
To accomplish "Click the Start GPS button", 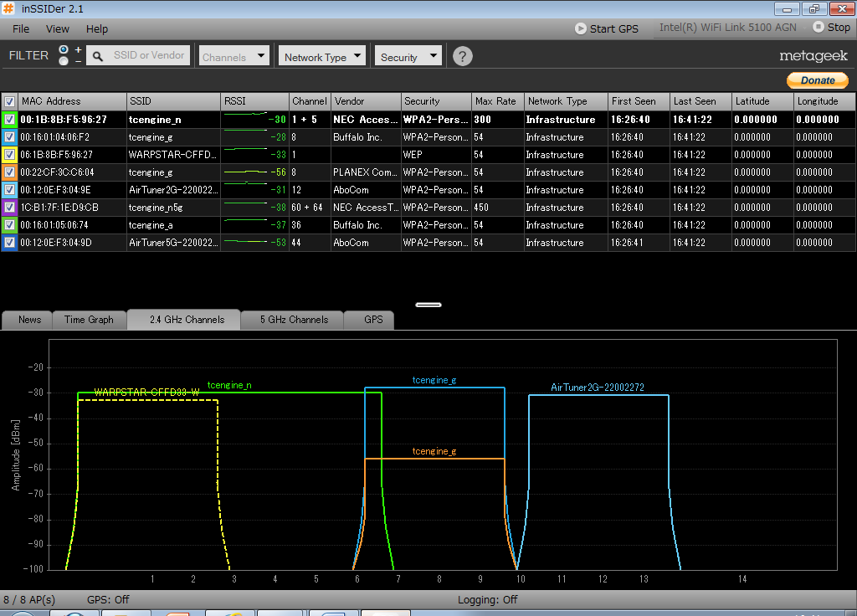I will click(x=606, y=28).
